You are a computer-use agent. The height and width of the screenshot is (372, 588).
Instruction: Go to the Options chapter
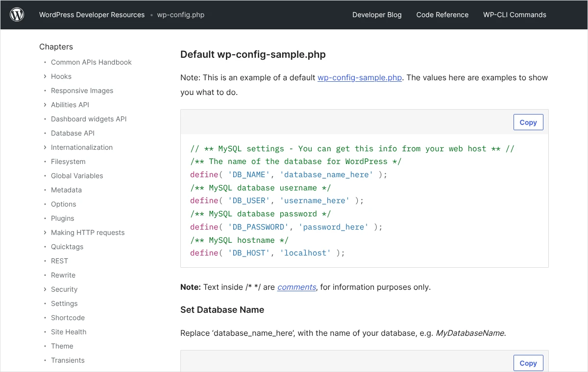64,204
